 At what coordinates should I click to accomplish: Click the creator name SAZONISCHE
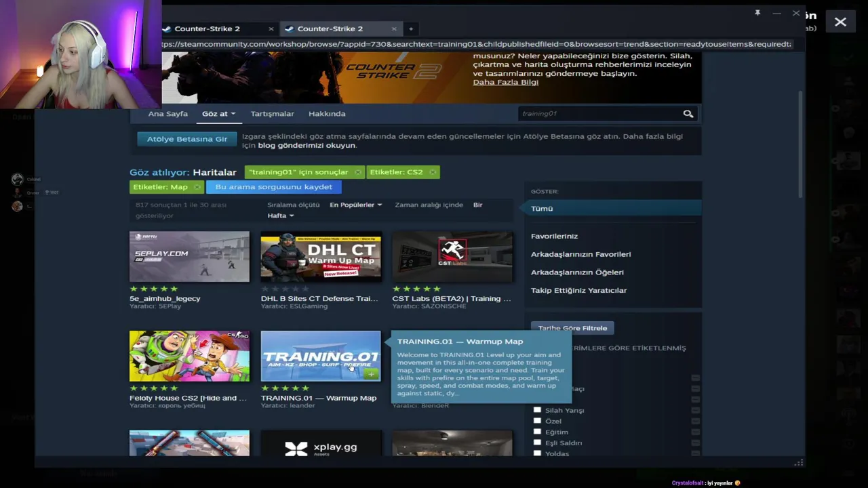443,306
